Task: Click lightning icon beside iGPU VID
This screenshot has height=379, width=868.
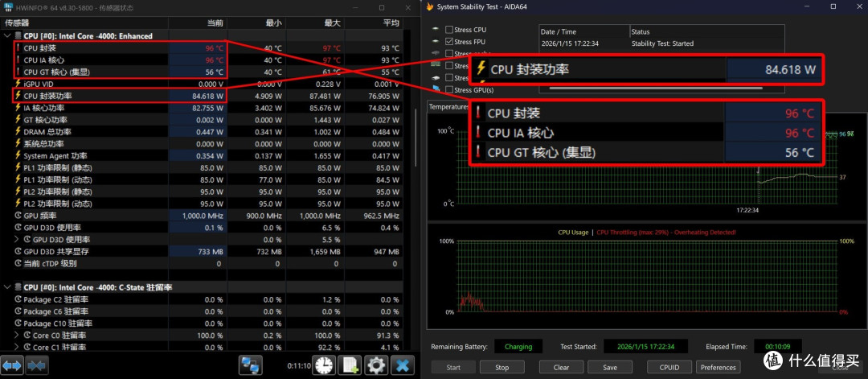Action: click(18, 84)
